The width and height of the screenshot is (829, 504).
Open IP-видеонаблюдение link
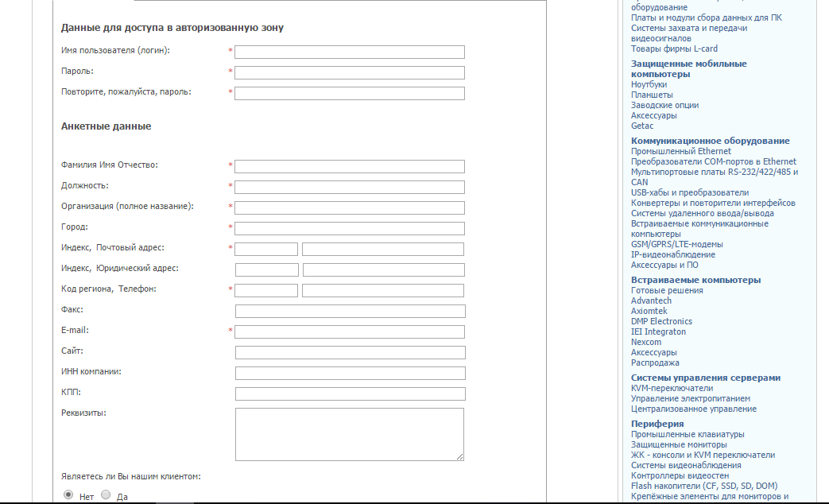(x=673, y=254)
